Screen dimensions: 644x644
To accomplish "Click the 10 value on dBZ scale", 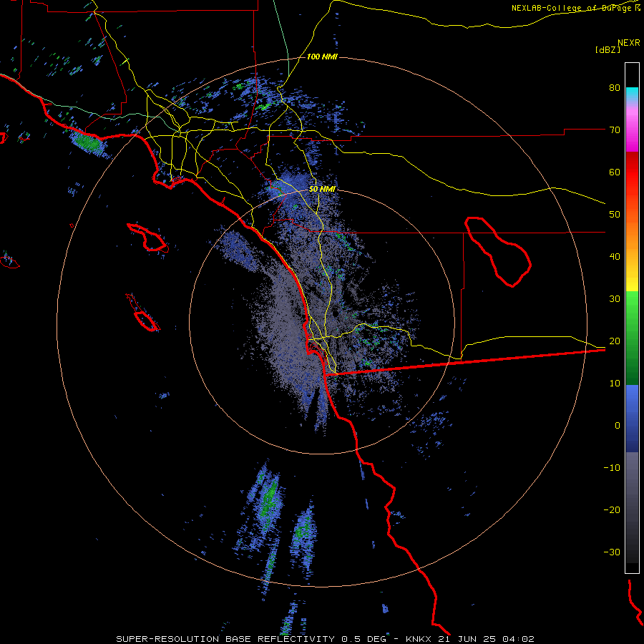I will 615,384.
